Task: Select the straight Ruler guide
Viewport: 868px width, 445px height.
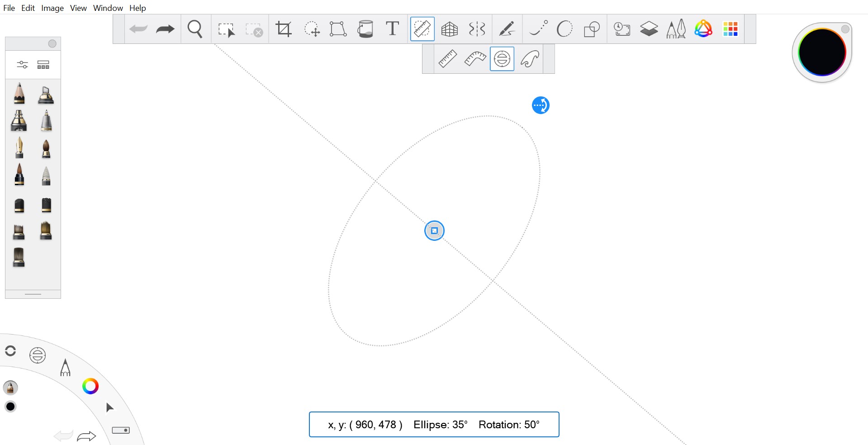Action: pos(448,59)
